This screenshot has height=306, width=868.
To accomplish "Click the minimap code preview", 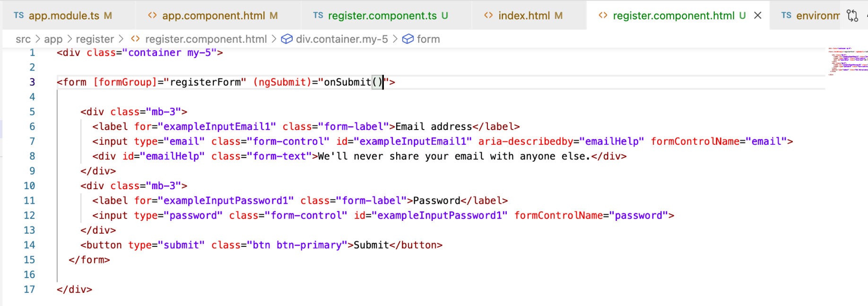I will tap(848, 61).
